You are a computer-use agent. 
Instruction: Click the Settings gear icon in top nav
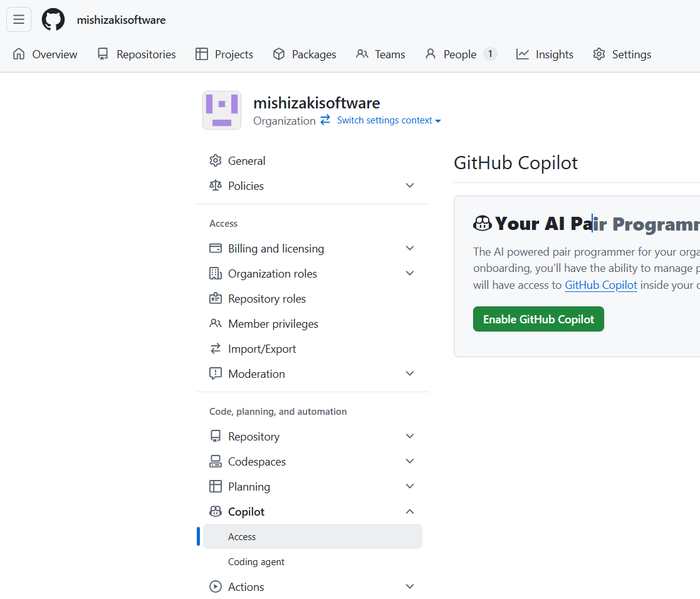[599, 54]
